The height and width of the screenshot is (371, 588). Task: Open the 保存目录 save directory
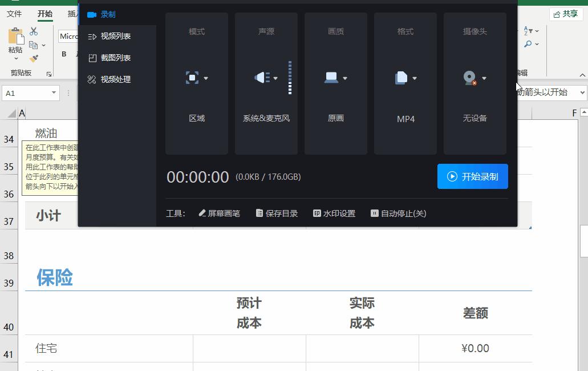(277, 213)
